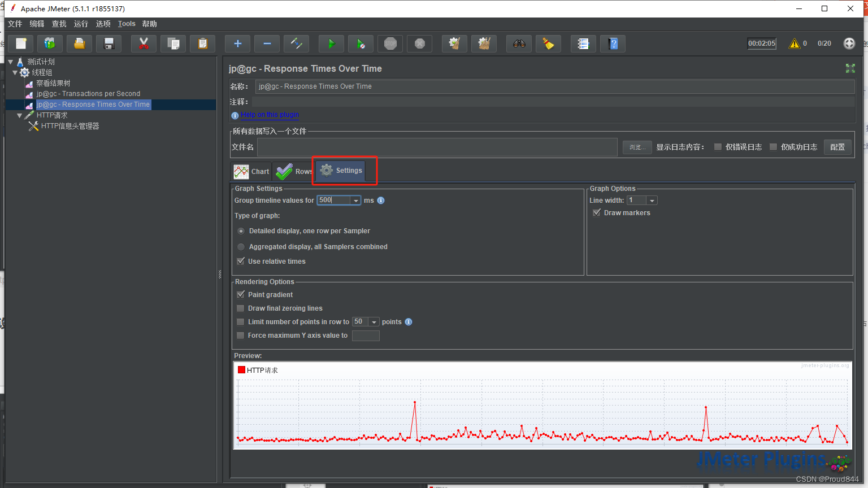Click Start no pauses icon
868x488 pixels.
point(361,43)
